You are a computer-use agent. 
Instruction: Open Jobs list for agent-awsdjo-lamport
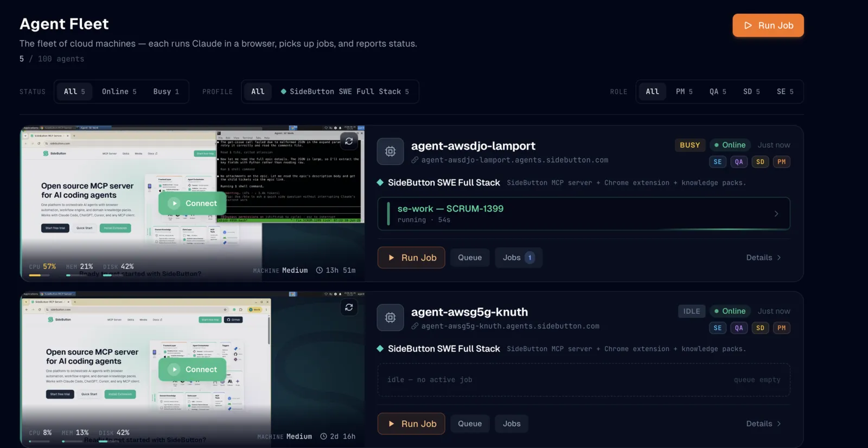519,258
